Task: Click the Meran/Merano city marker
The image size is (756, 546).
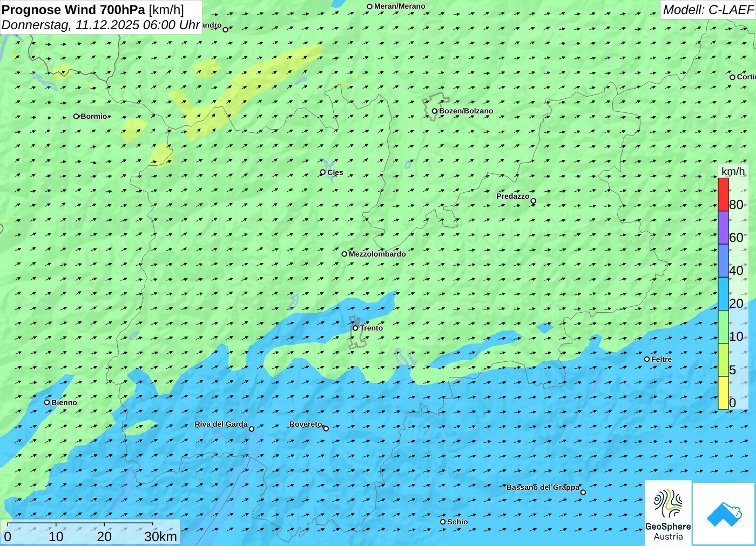Action: click(370, 6)
